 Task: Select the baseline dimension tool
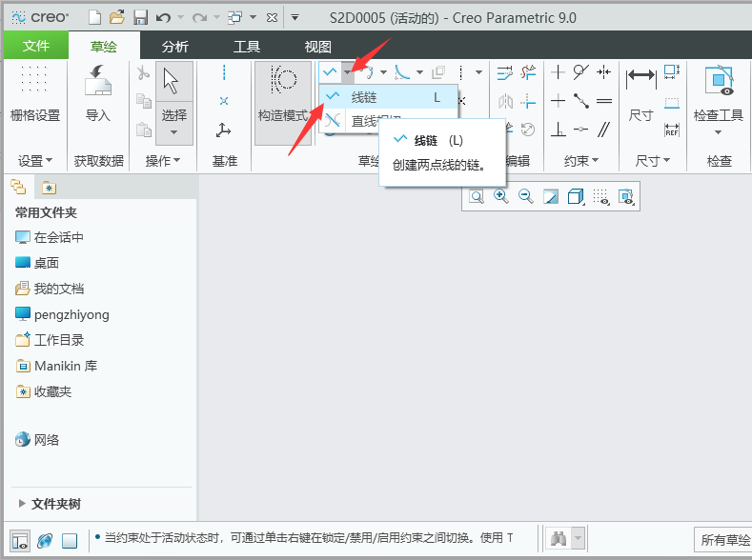click(671, 102)
